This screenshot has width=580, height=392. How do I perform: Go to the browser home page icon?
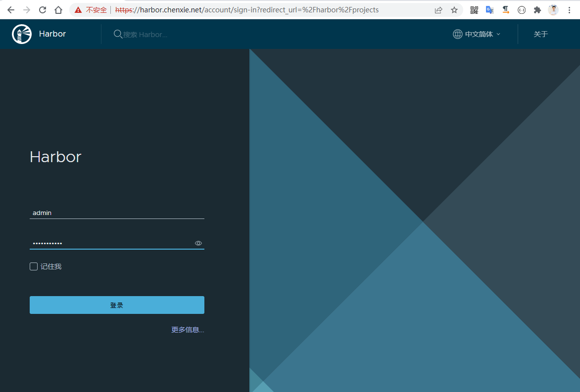click(x=58, y=10)
